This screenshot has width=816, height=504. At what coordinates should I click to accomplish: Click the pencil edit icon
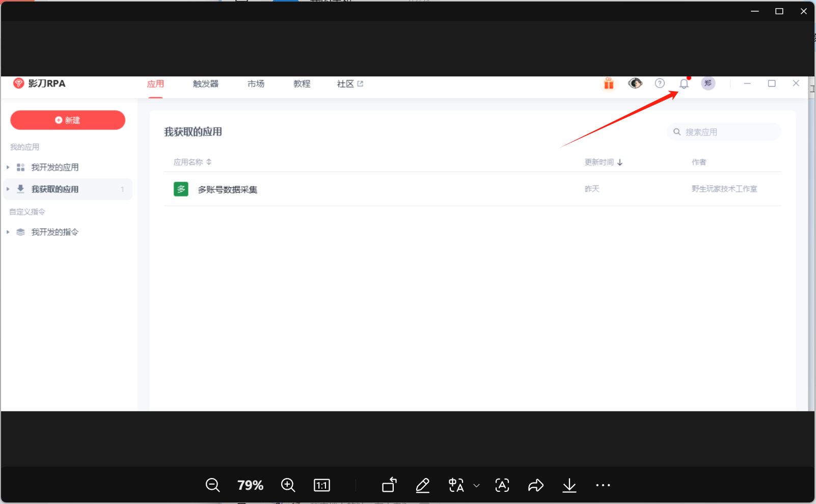click(422, 485)
